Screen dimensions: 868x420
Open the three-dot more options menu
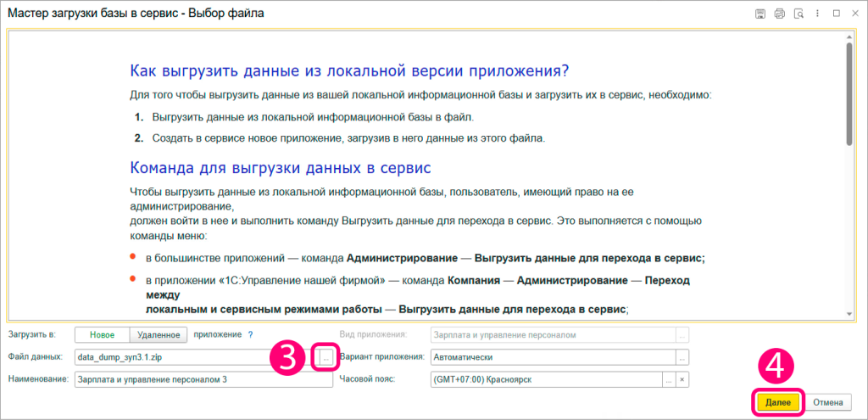click(817, 14)
